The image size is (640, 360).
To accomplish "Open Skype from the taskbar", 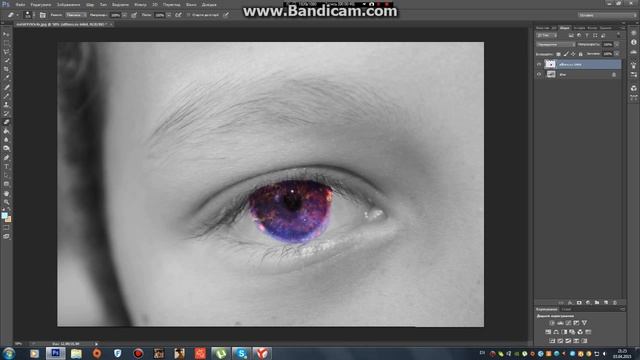I will pyautogui.click(x=242, y=353).
